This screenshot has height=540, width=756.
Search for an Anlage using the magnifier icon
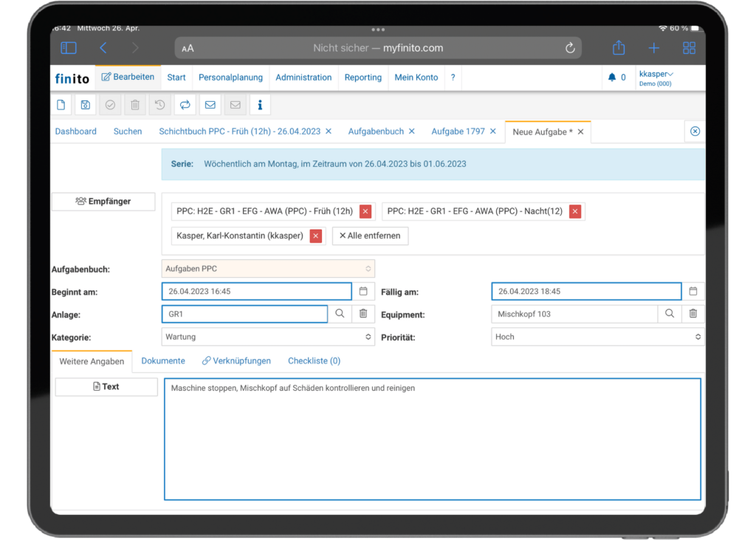(340, 313)
